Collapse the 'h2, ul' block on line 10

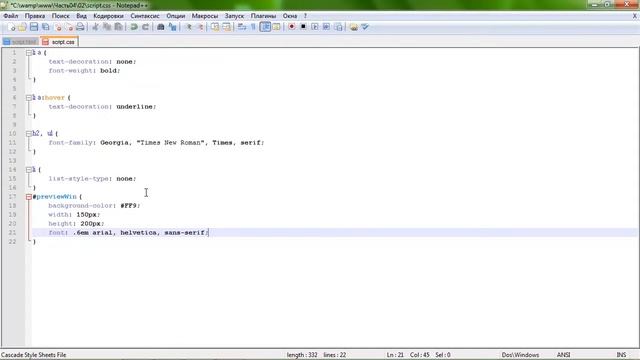click(x=29, y=133)
